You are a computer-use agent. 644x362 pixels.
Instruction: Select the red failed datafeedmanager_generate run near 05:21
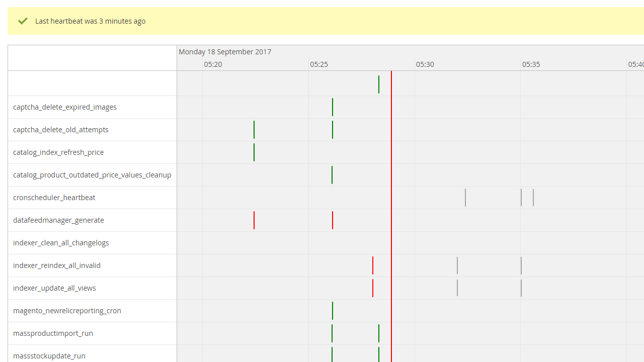point(254,220)
